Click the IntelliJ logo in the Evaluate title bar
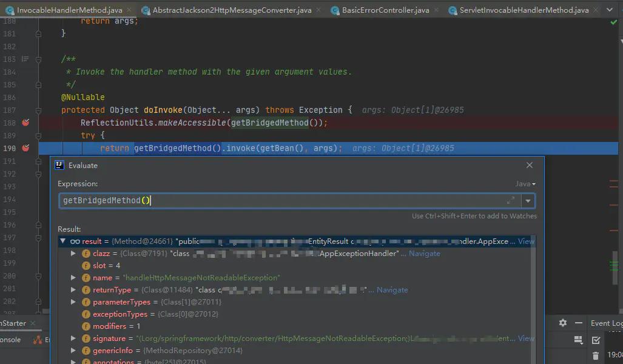The height and width of the screenshot is (364, 623). coord(59,165)
